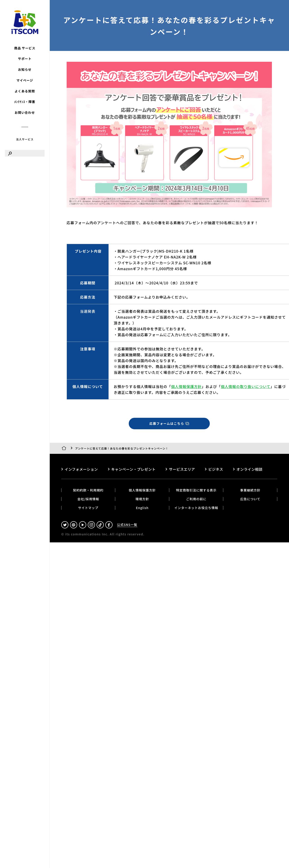Open 個人情報の取り扱いについて link
The width and height of the screenshot is (289, 868).
point(245,387)
